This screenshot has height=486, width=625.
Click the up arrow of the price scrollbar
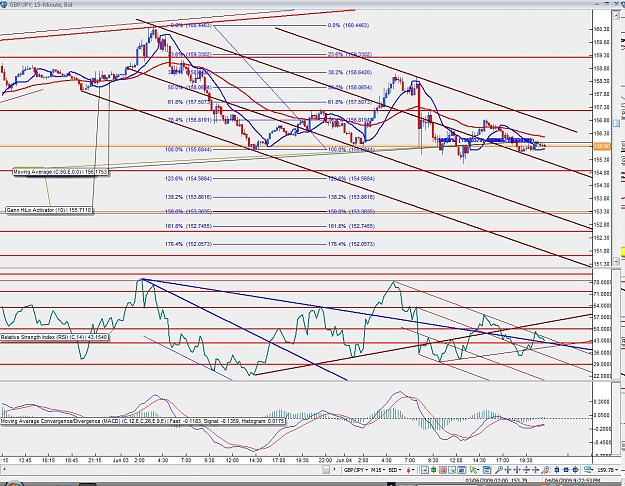pyautogui.click(x=616, y=14)
